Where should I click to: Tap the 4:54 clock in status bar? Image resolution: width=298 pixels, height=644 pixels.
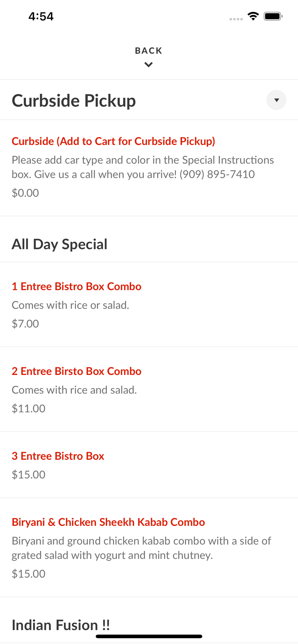(x=41, y=16)
